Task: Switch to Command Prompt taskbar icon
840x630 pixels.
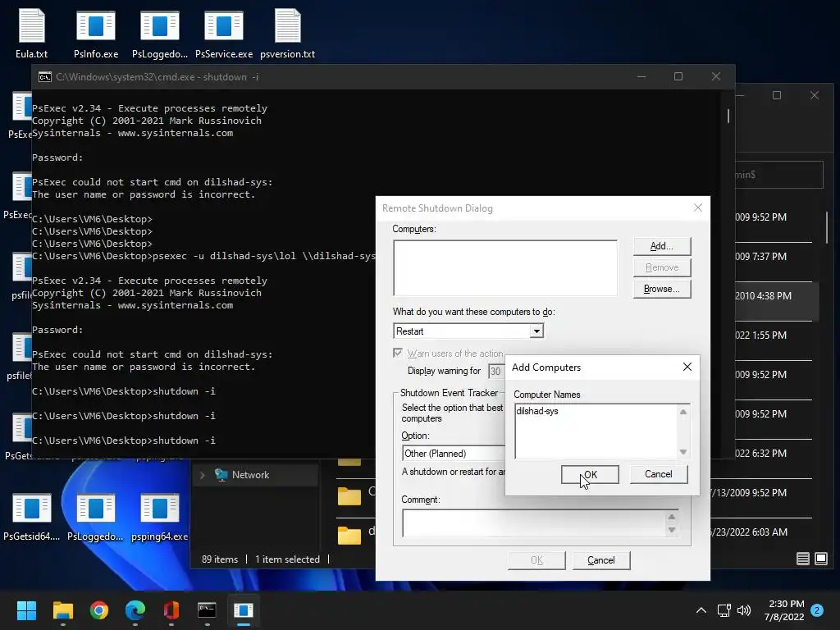Action: tap(208, 610)
